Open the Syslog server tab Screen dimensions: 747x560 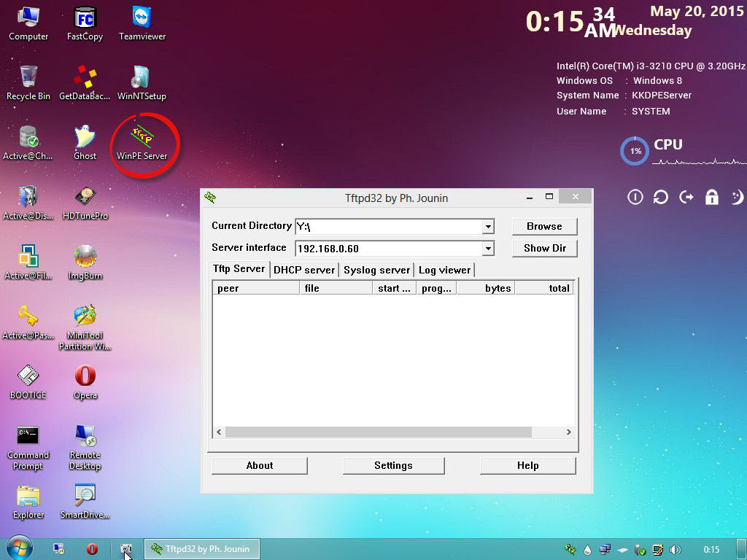point(377,270)
